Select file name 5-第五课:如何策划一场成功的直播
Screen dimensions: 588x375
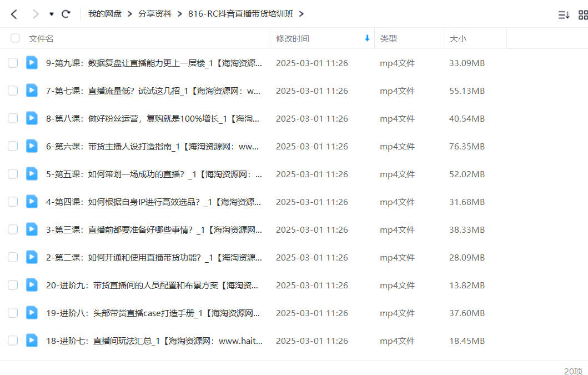tap(154, 174)
